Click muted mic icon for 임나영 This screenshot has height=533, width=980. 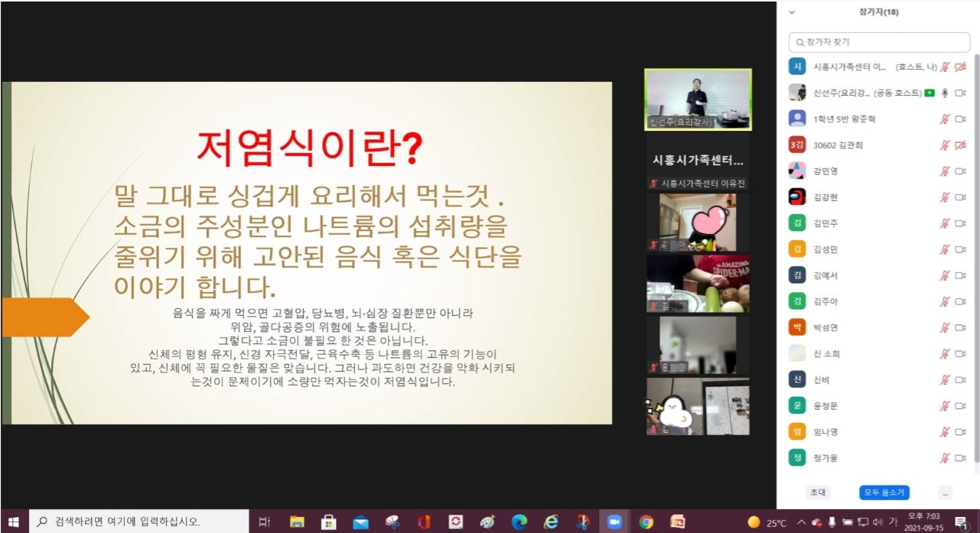pyautogui.click(x=945, y=431)
